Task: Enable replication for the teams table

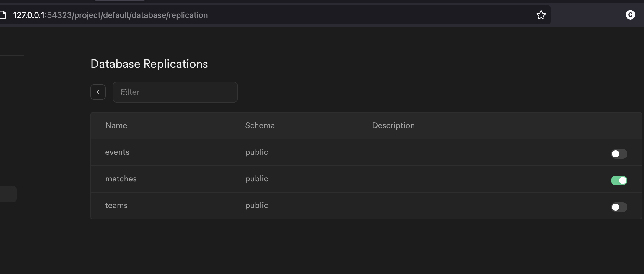Action: 619,207
